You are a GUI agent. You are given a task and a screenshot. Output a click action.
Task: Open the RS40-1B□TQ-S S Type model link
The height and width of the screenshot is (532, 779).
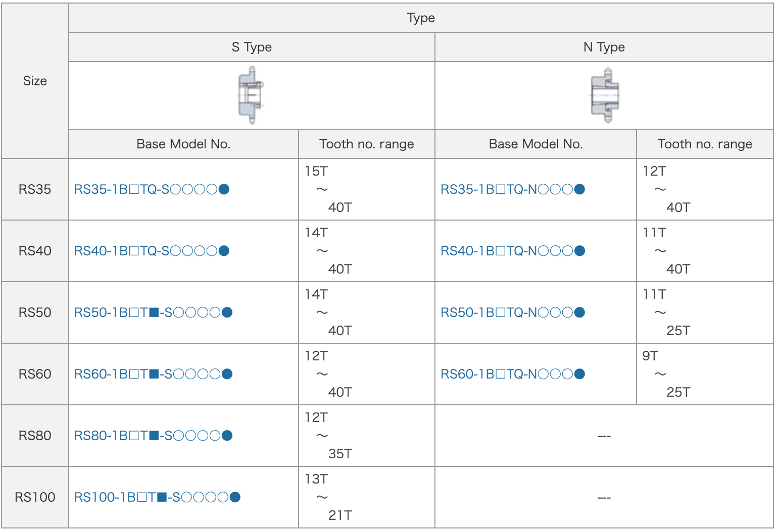point(152,251)
